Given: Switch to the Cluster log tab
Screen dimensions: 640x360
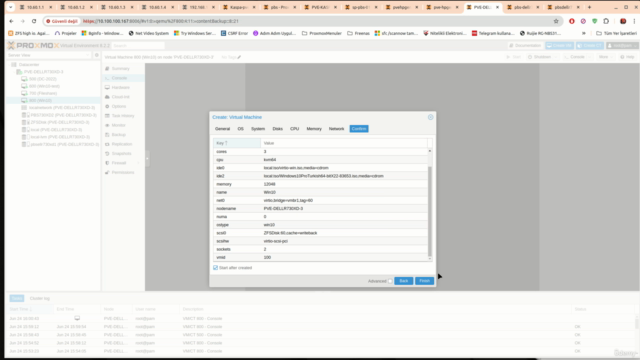Looking at the screenshot, I should coord(40,298).
